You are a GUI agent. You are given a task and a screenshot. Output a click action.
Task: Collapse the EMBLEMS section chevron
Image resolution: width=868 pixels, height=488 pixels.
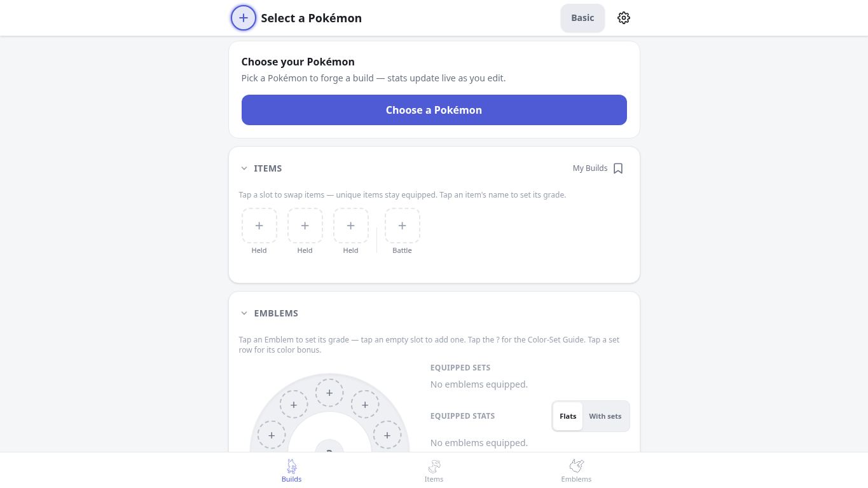pos(244,313)
